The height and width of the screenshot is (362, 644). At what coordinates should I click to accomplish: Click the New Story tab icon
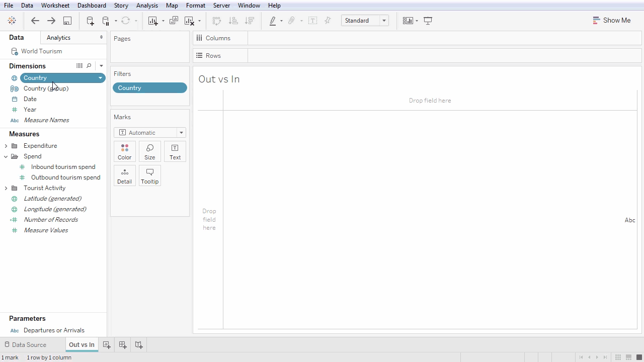[139, 345]
